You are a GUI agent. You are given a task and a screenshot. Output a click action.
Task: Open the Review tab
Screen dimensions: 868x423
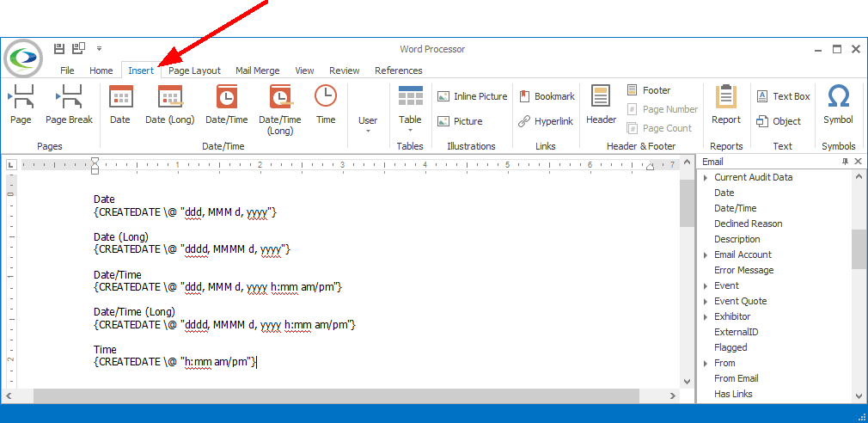pos(345,70)
